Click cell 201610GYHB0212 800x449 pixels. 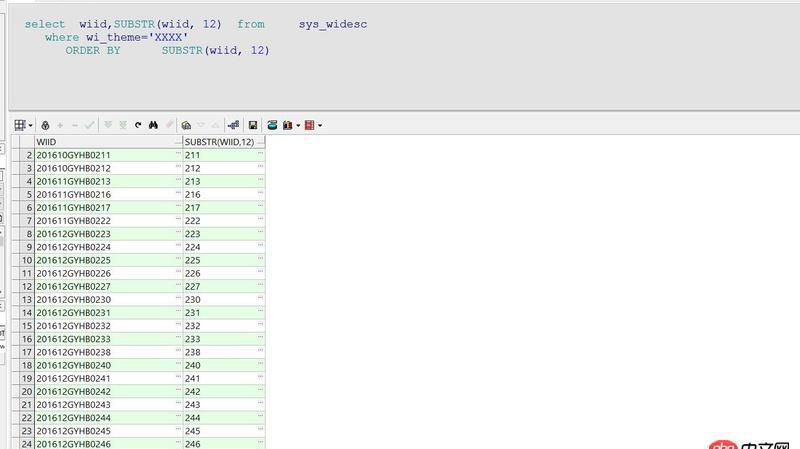[x=108, y=168]
